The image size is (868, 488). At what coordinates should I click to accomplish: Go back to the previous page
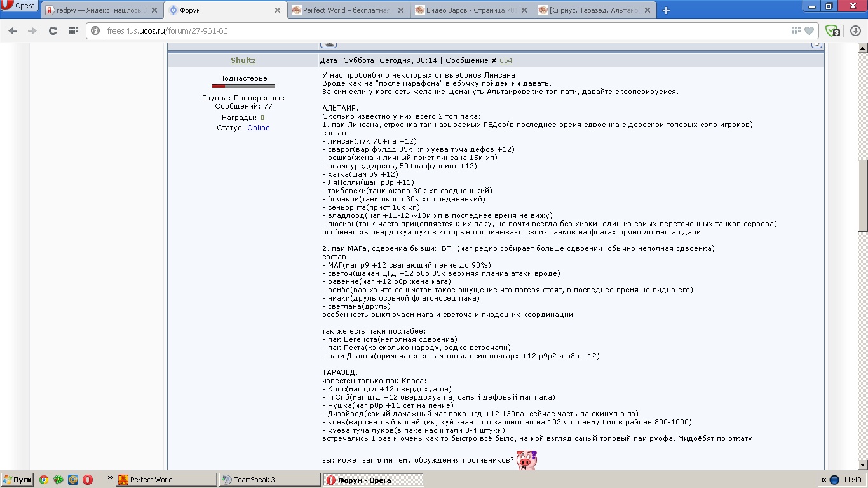pos(13,30)
